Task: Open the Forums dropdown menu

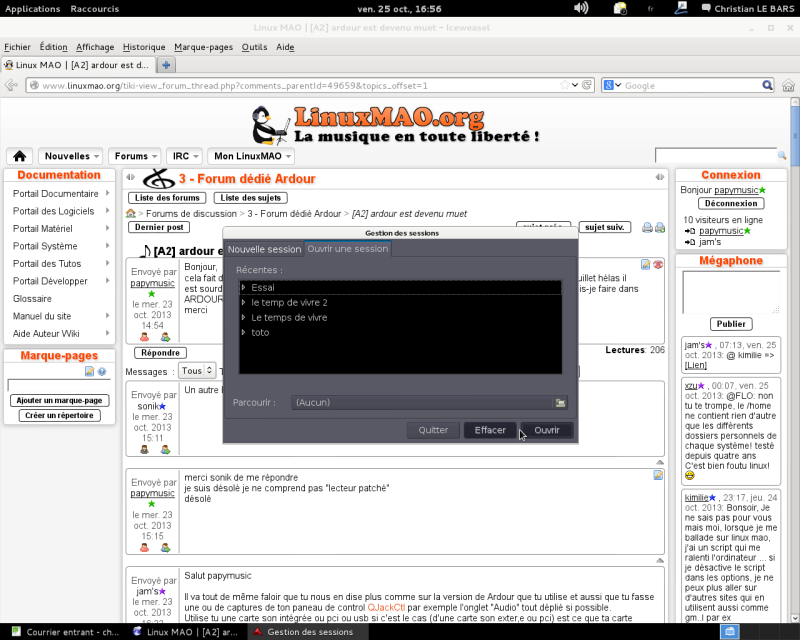Action: 135,156
